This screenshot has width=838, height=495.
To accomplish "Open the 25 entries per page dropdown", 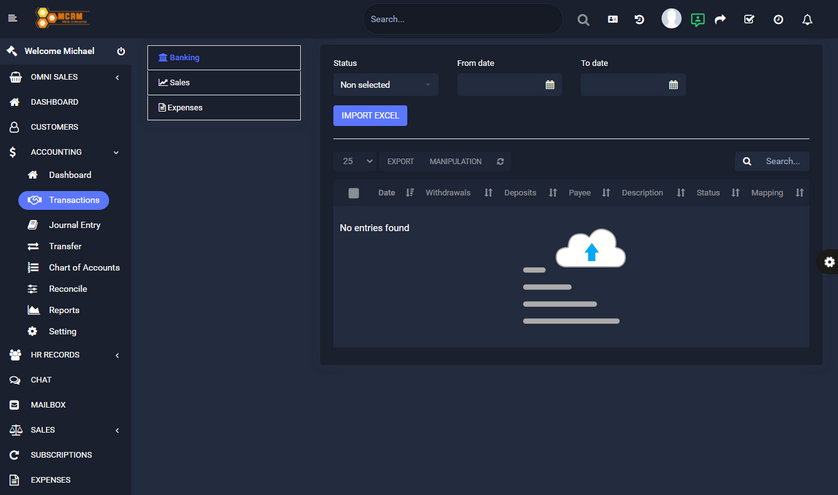I will point(357,161).
